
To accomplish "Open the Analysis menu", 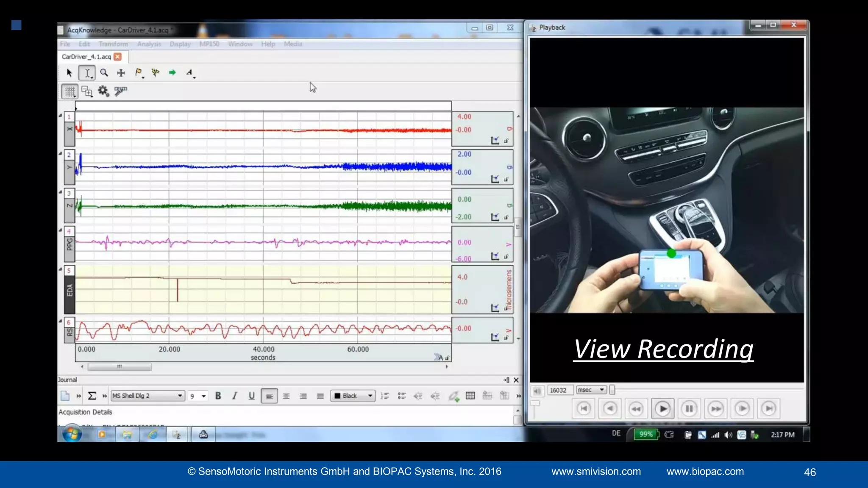I will (x=149, y=44).
